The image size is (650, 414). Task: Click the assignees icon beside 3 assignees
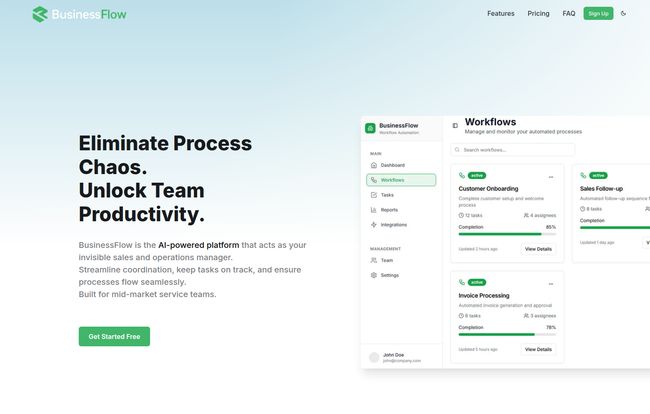(x=526, y=316)
